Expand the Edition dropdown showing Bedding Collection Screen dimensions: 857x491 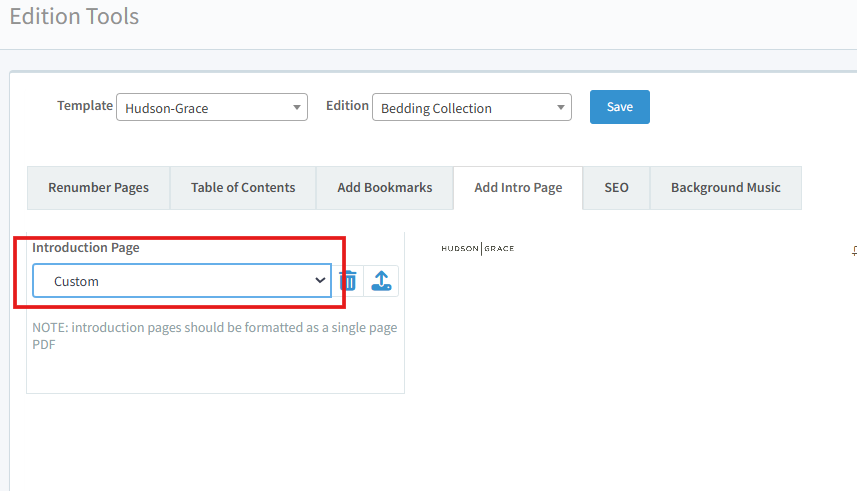[471, 108]
